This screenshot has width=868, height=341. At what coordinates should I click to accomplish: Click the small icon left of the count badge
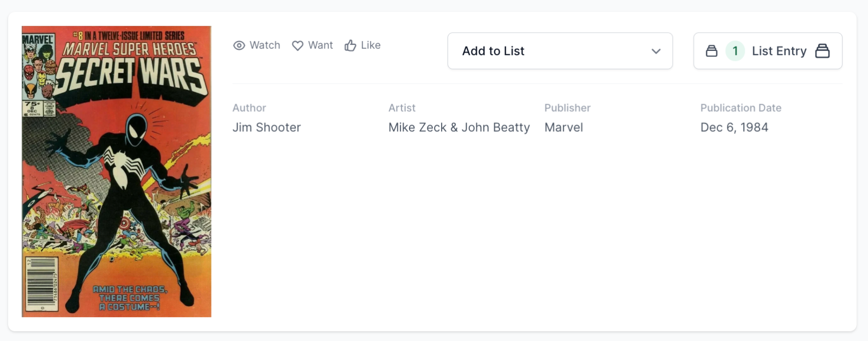pyautogui.click(x=711, y=51)
